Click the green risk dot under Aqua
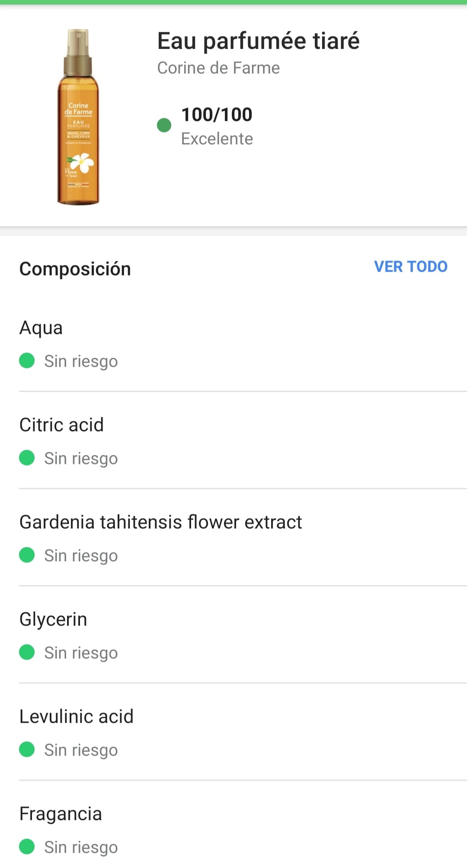467x868 pixels. coord(27,360)
